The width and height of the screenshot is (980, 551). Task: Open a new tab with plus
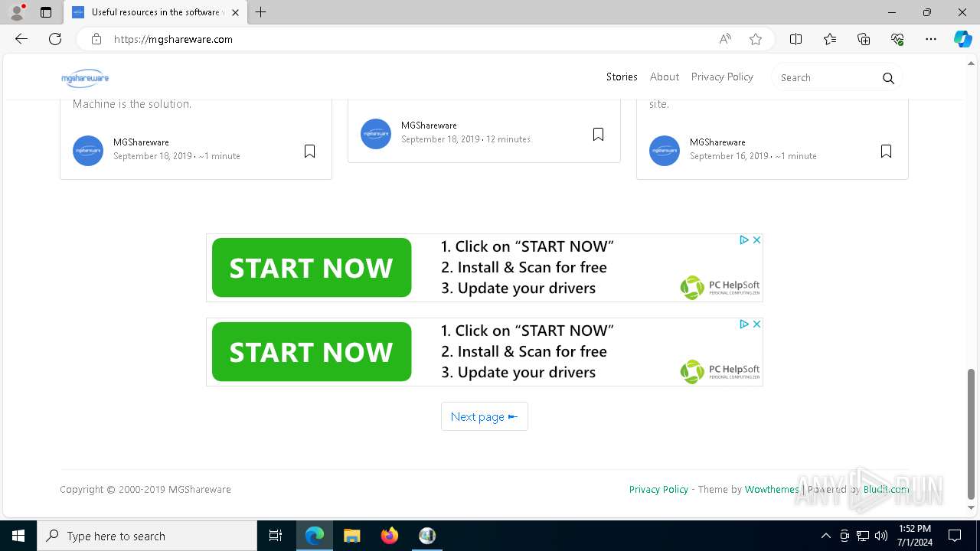click(x=261, y=12)
